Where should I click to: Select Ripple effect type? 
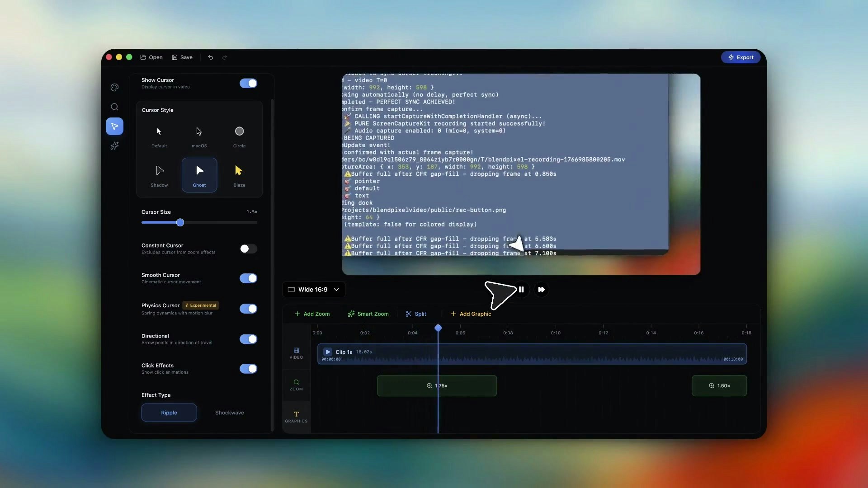point(169,413)
